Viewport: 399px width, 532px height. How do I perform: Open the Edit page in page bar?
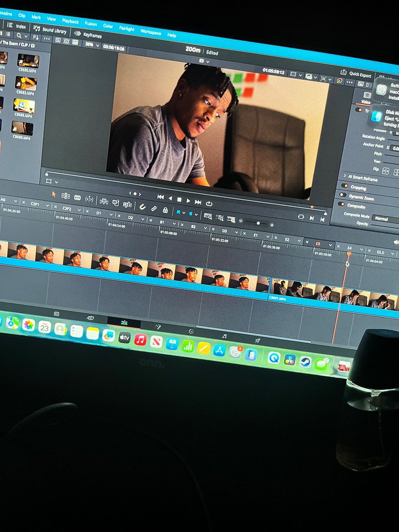point(124,323)
